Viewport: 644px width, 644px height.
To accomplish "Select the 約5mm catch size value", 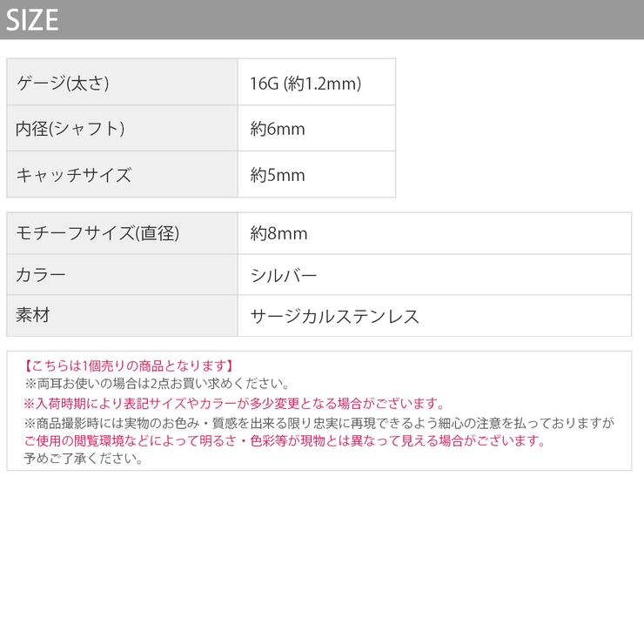I will [278, 174].
